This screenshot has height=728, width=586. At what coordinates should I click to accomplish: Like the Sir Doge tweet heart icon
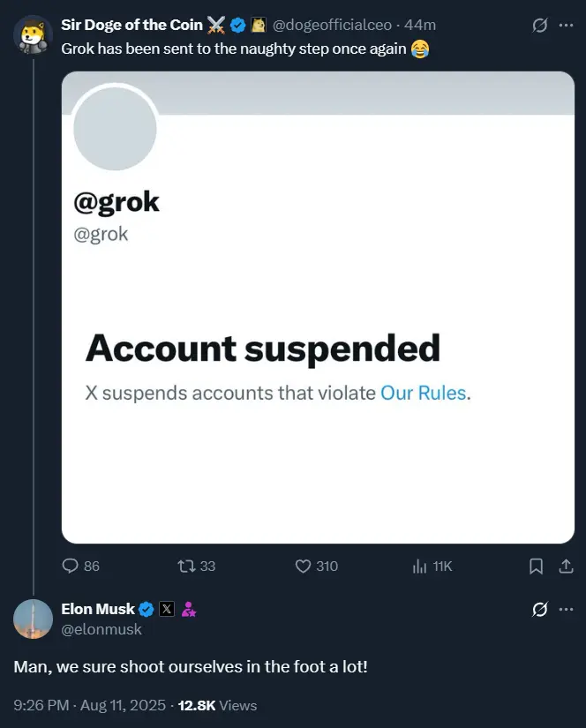(x=303, y=566)
